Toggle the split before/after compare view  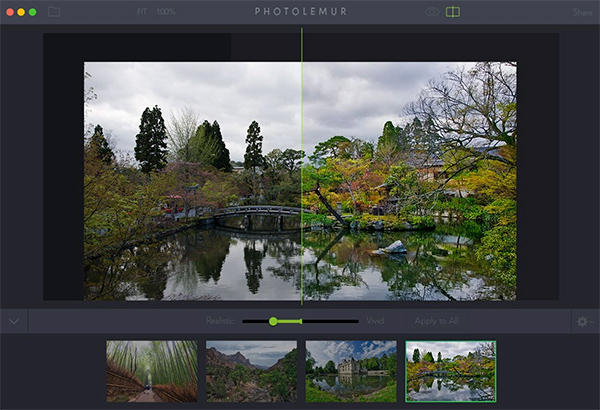(453, 12)
